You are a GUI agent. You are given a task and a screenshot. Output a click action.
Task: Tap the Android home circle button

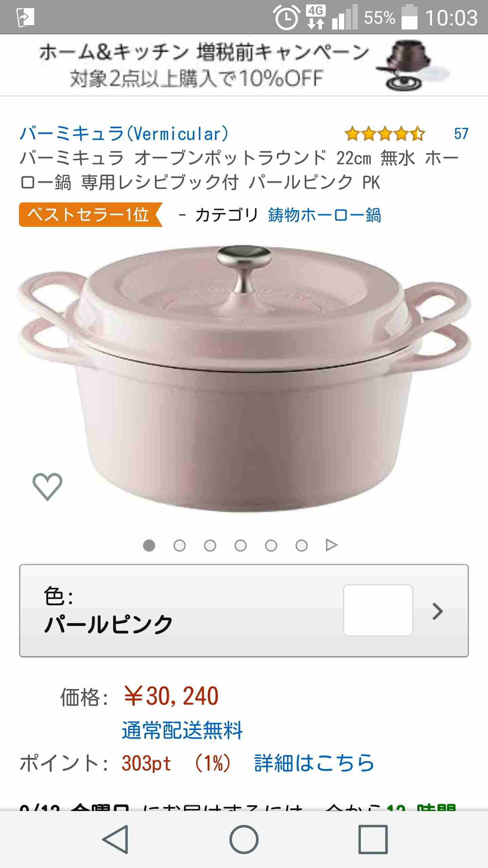(x=244, y=840)
